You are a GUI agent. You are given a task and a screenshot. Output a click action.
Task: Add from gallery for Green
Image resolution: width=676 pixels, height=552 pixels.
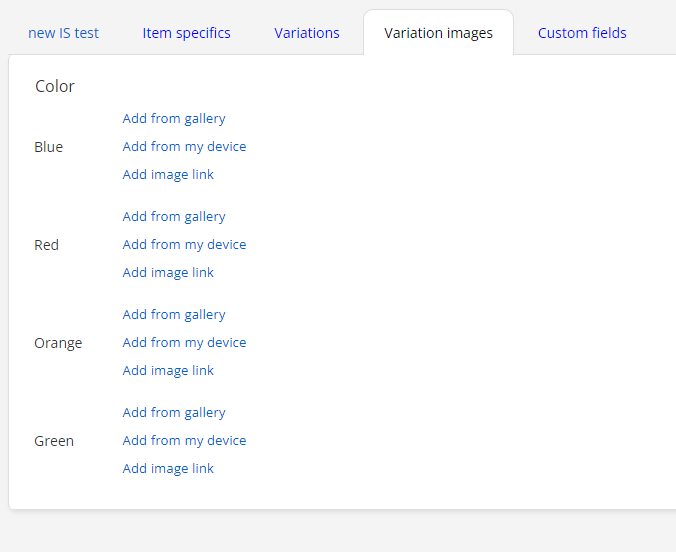(174, 412)
